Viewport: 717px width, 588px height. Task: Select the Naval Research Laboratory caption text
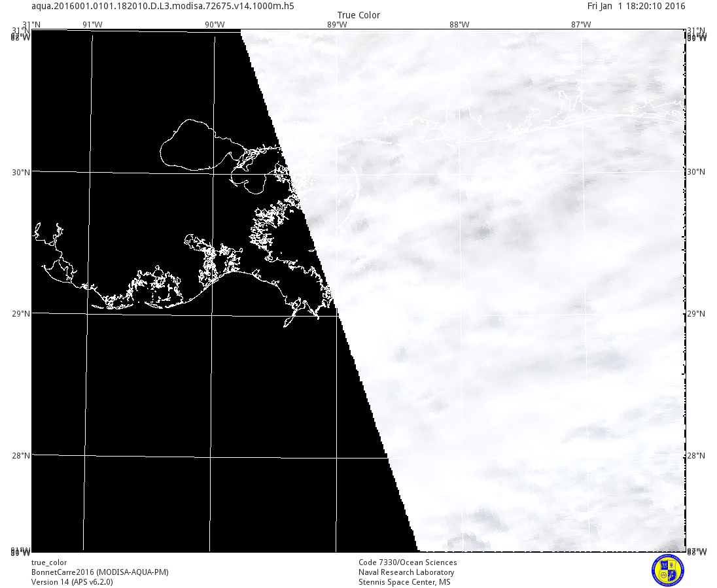pos(406,572)
